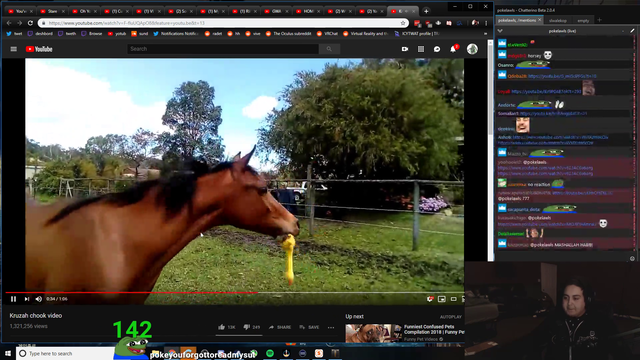Add a new Chatterino tab
The image size is (640, 360).
pos(600,20)
